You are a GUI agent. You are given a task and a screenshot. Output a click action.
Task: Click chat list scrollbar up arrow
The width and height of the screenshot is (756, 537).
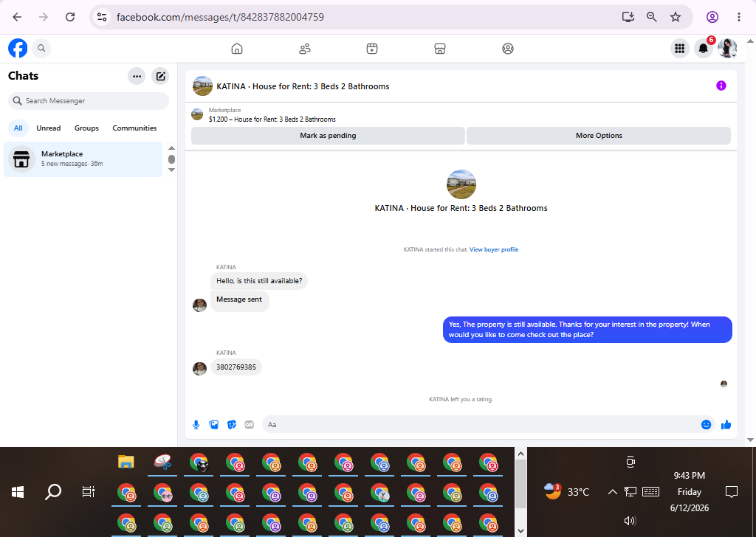[x=171, y=148]
